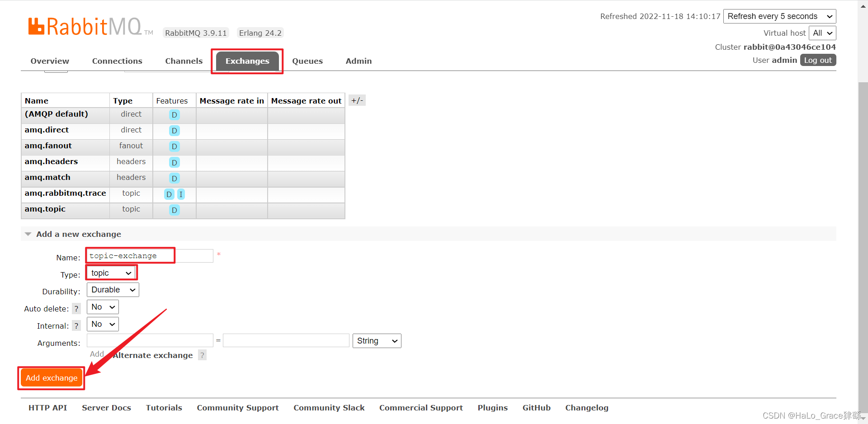Sort by the Type column header
Viewport: 868px width, 424px height.
point(123,101)
